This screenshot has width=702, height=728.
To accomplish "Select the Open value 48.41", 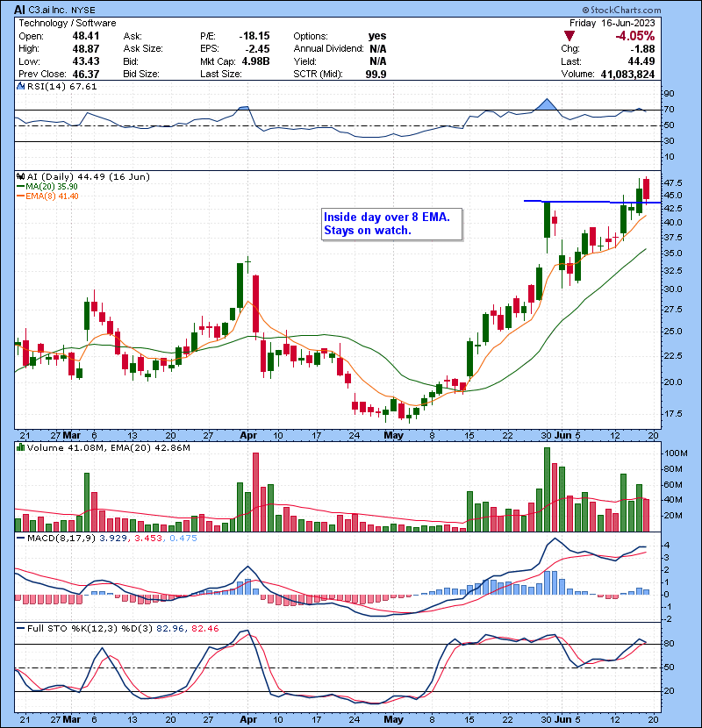I will (85, 36).
